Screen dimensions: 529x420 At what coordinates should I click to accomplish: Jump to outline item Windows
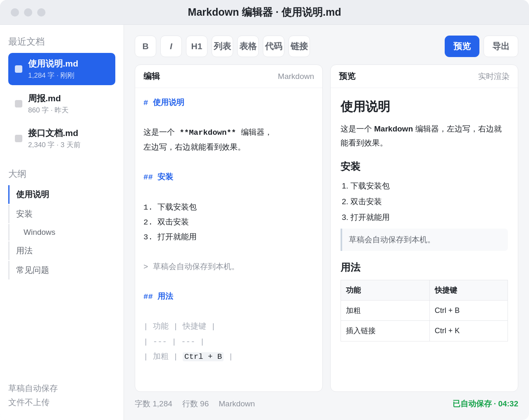point(62,232)
